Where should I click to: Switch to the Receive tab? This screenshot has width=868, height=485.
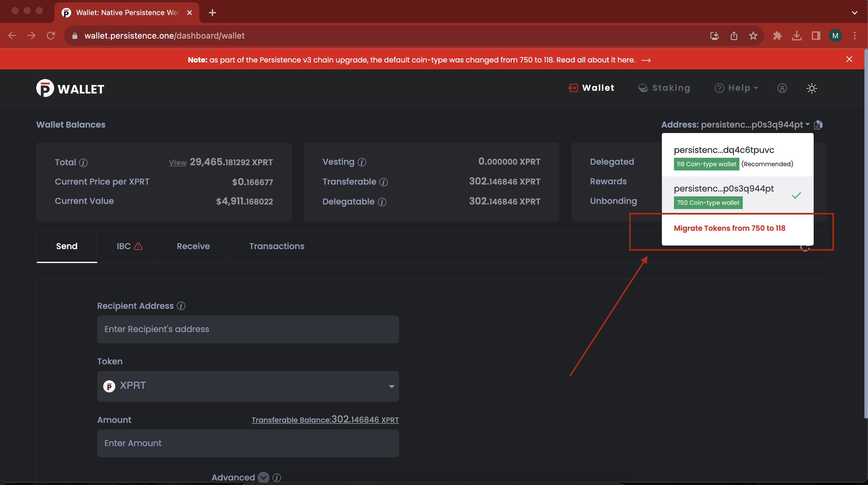click(193, 246)
